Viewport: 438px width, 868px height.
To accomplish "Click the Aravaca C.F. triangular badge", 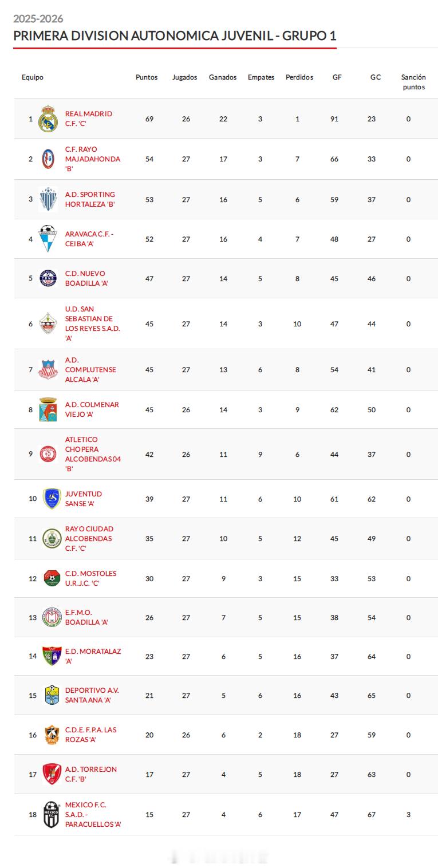I will (x=48, y=239).
